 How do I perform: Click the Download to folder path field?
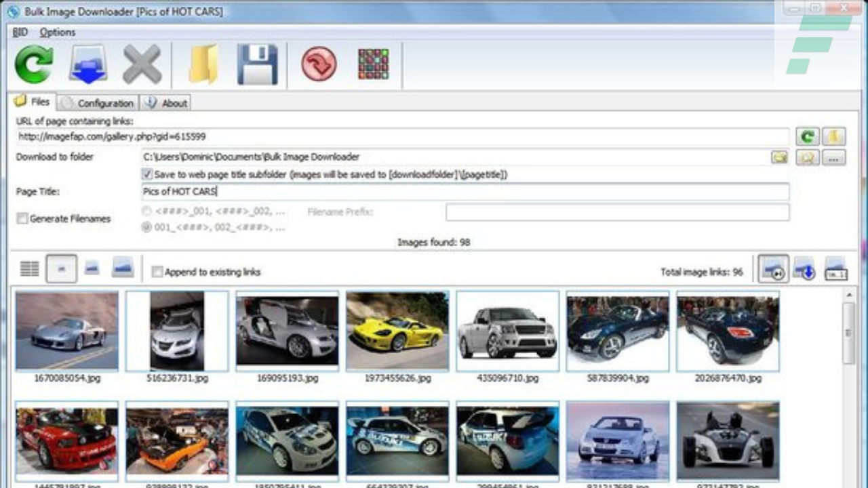coord(454,157)
